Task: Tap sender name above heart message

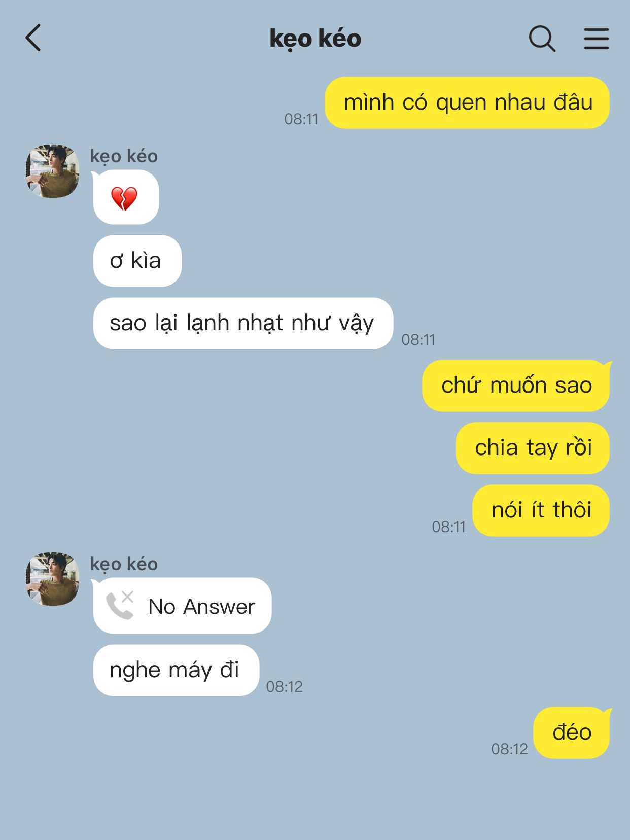Action: [x=124, y=156]
